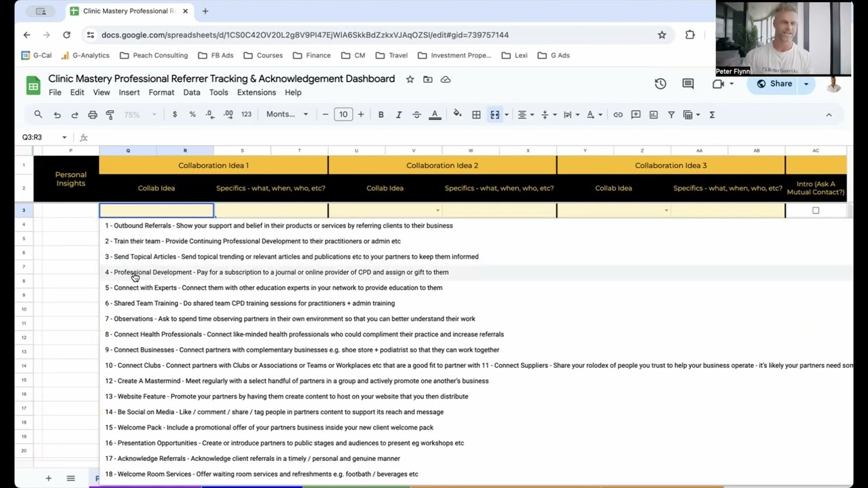Format cells as currency
This screenshot has width=868, height=488.
(x=175, y=115)
